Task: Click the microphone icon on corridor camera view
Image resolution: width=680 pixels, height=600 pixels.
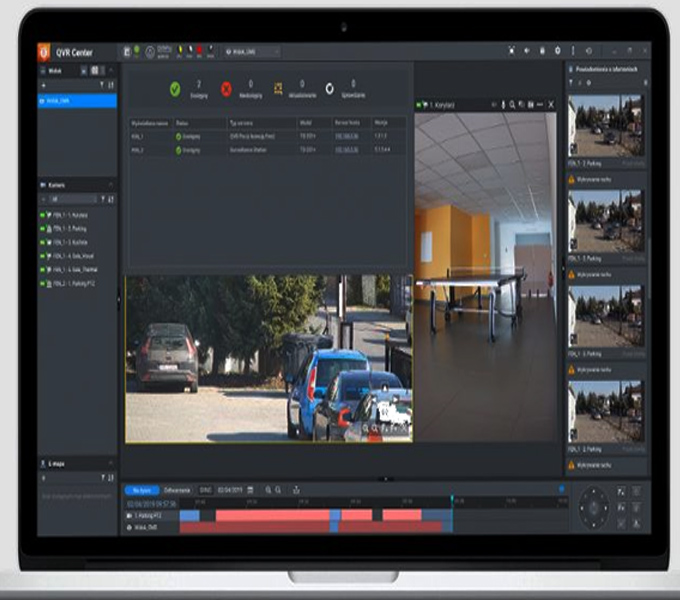Action: click(x=501, y=104)
